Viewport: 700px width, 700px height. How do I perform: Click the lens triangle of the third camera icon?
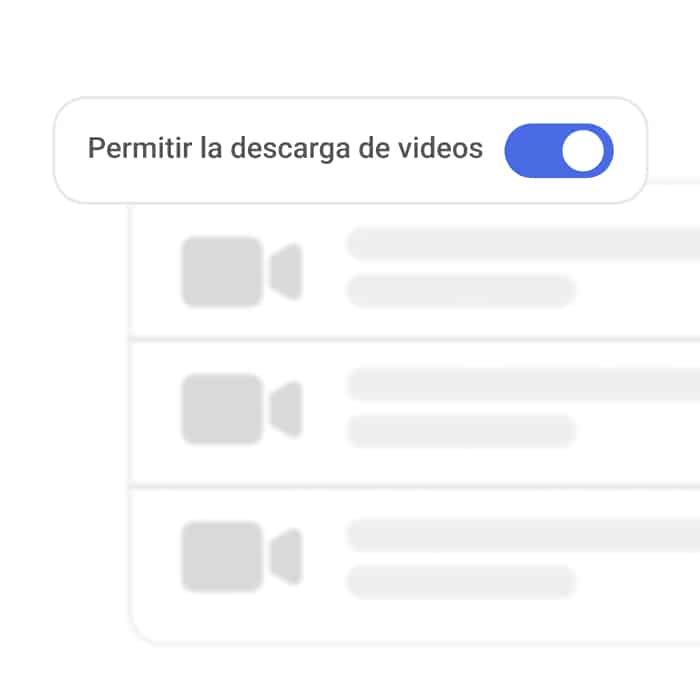[x=287, y=557]
